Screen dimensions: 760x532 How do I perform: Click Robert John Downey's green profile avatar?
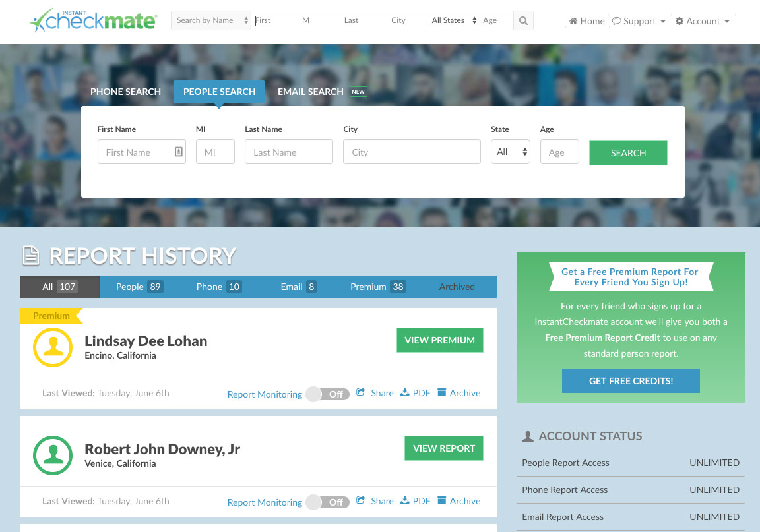[x=53, y=456]
